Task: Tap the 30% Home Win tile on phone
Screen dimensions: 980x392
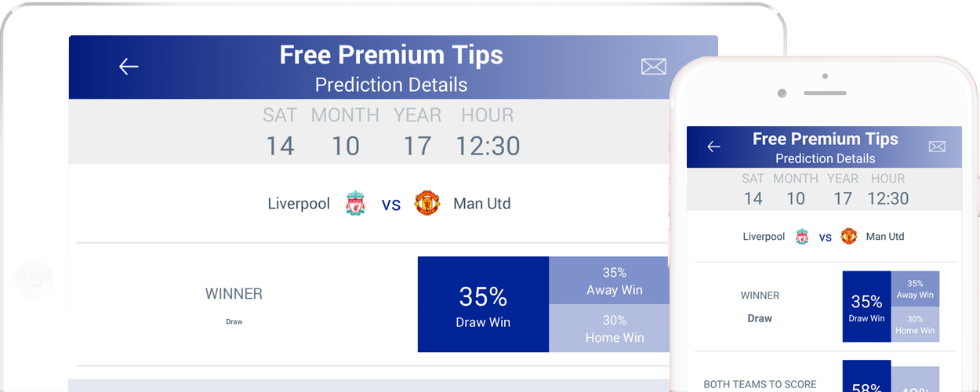Action: click(915, 325)
